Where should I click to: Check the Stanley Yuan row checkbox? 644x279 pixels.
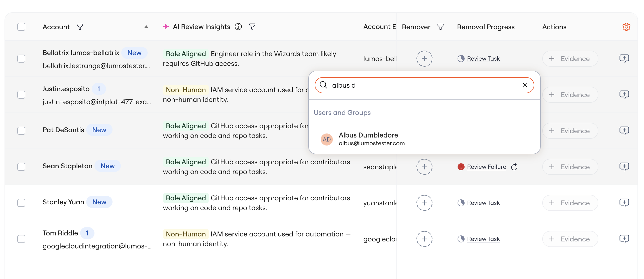(x=21, y=203)
